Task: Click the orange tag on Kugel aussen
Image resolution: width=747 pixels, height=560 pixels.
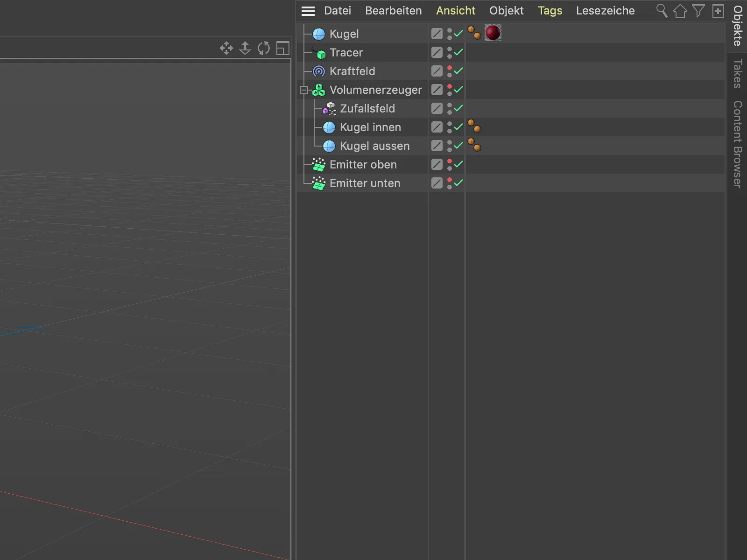Action: pyautogui.click(x=474, y=145)
